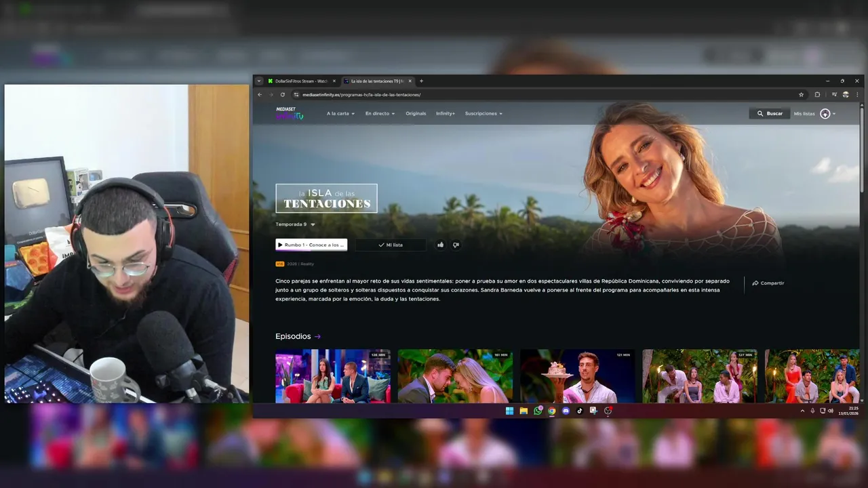Open the Temporada 9 season selector
868x488 pixels.
coord(295,224)
